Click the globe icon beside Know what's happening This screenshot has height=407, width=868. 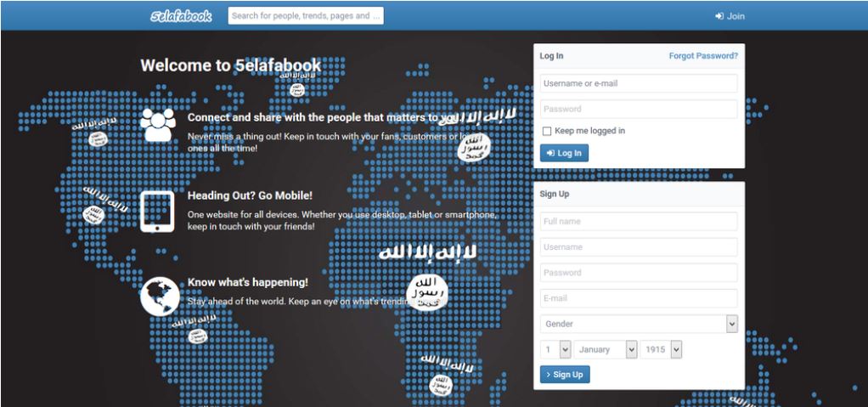(160, 297)
